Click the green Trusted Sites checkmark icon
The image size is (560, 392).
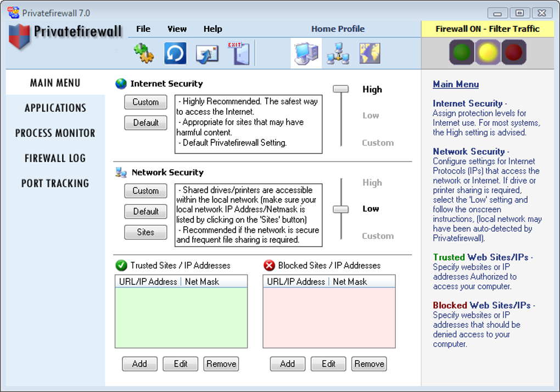pyautogui.click(x=121, y=265)
